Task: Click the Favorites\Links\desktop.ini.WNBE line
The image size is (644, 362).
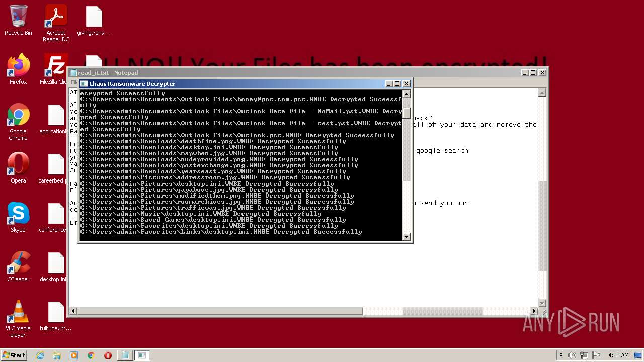Action: [x=221, y=232]
